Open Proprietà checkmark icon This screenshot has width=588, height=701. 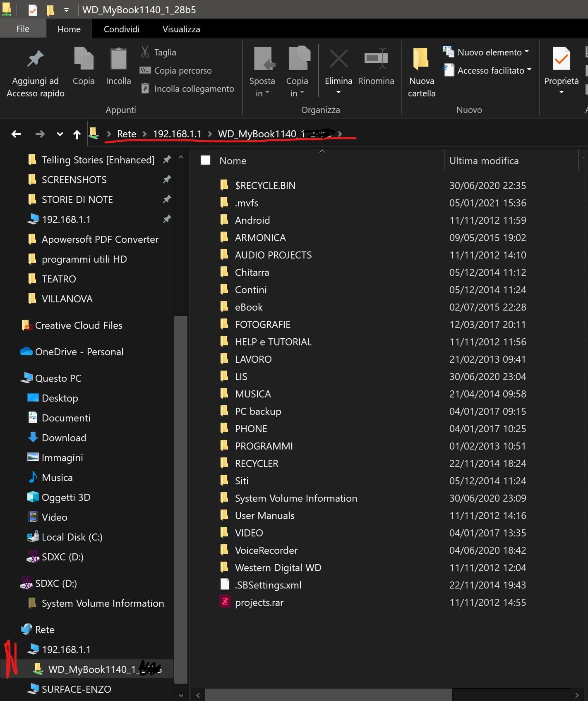click(561, 59)
